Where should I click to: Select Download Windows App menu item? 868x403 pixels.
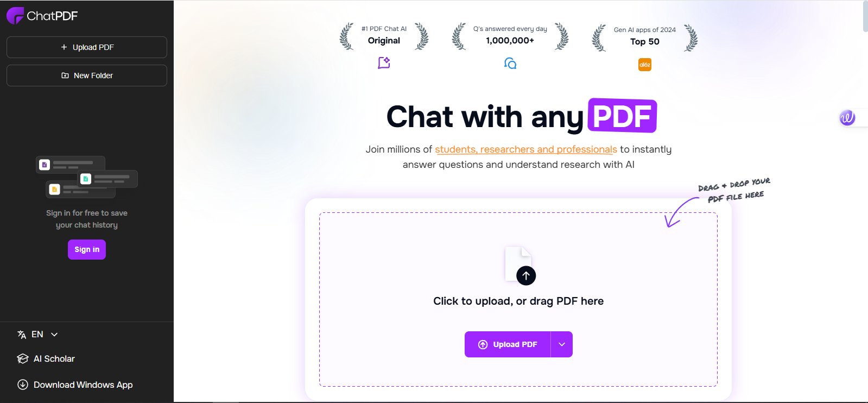(x=75, y=385)
